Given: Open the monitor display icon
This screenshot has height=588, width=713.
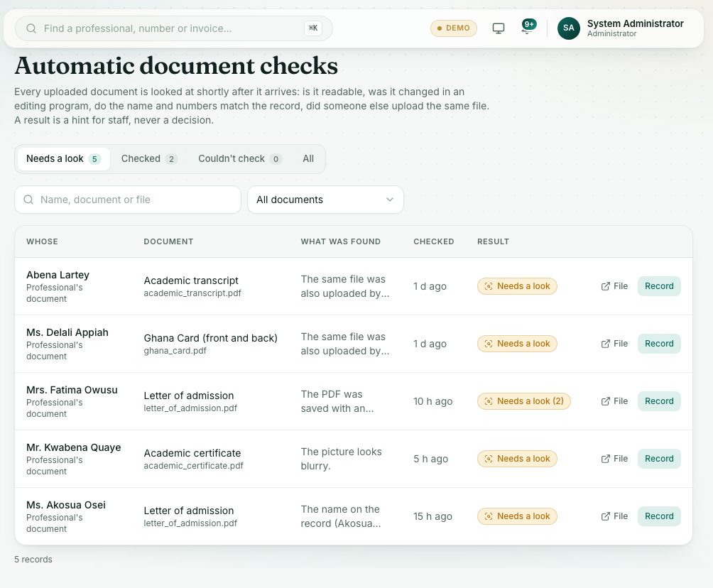Looking at the screenshot, I should point(499,28).
